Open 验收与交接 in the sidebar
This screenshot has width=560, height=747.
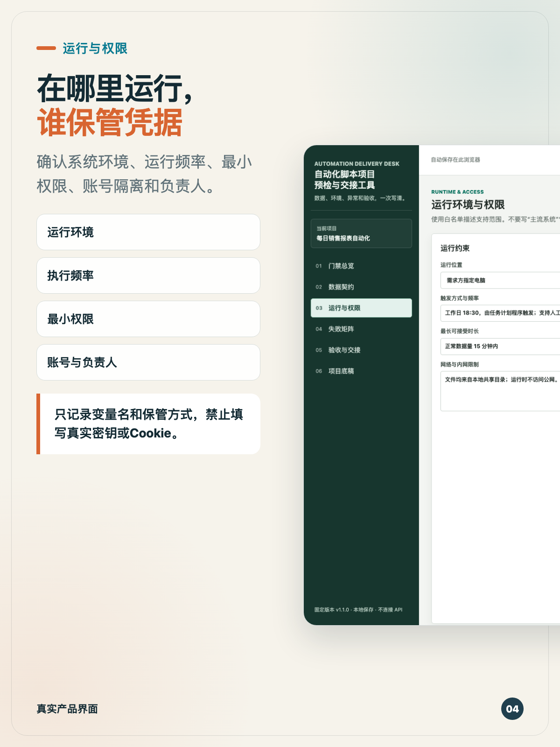(361, 350)
